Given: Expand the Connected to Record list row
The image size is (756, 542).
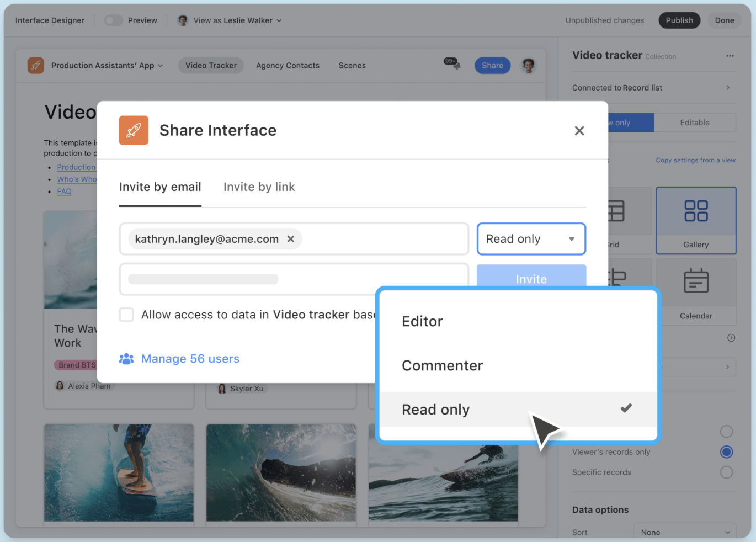Looking at the screenshot, I should pos(654,88).
